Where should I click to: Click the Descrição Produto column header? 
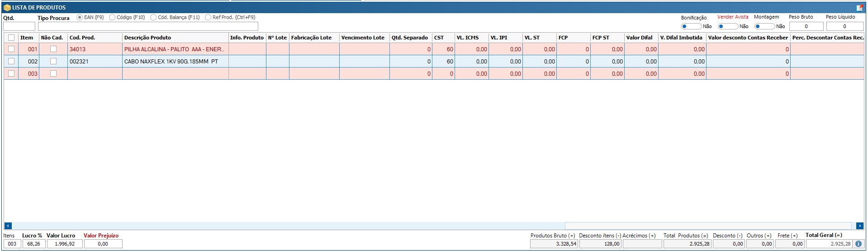pos(175,38)
